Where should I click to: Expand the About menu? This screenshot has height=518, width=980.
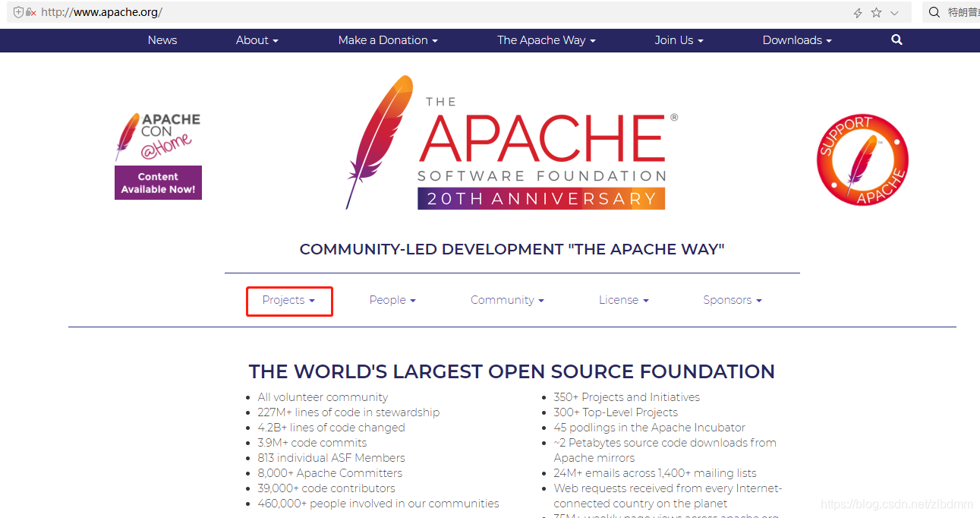[x=257, y=40]
